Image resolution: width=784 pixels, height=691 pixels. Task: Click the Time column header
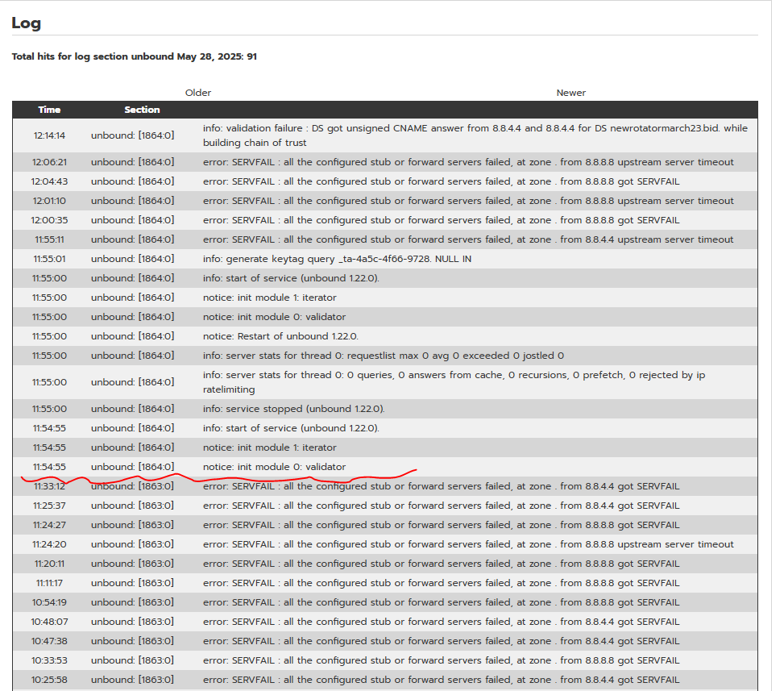[x=49, y=110]
